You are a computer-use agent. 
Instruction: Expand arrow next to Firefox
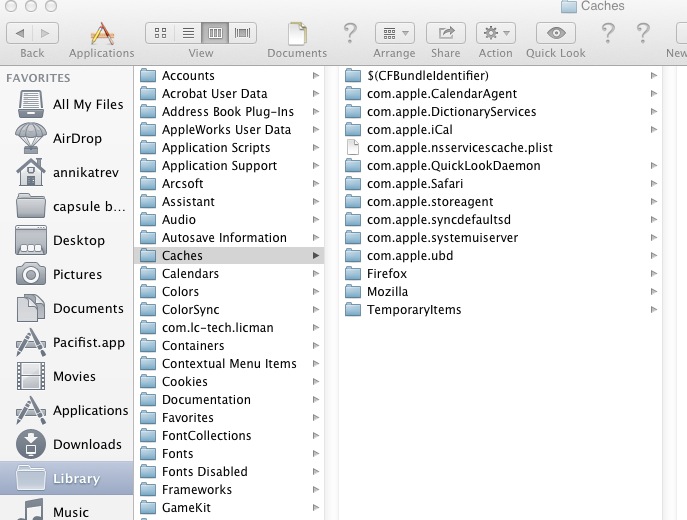pos(654,273)
